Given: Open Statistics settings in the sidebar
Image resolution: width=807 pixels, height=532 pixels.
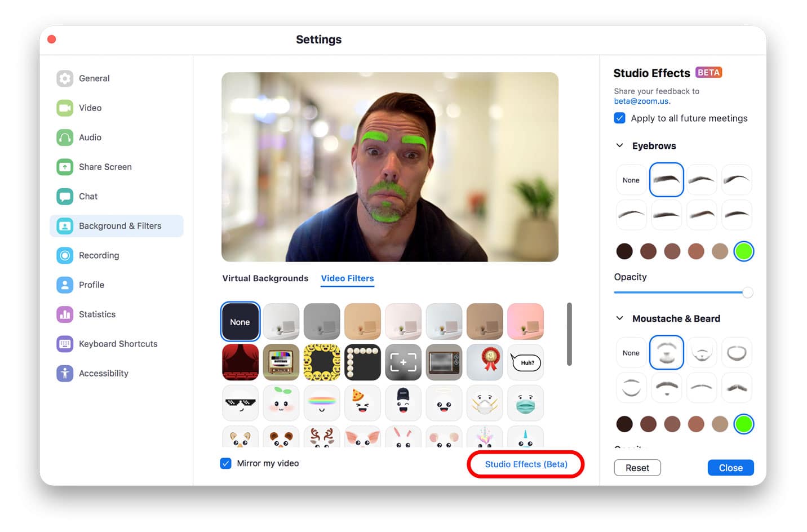Looking at the screenshot, I should tap(116, 314).
